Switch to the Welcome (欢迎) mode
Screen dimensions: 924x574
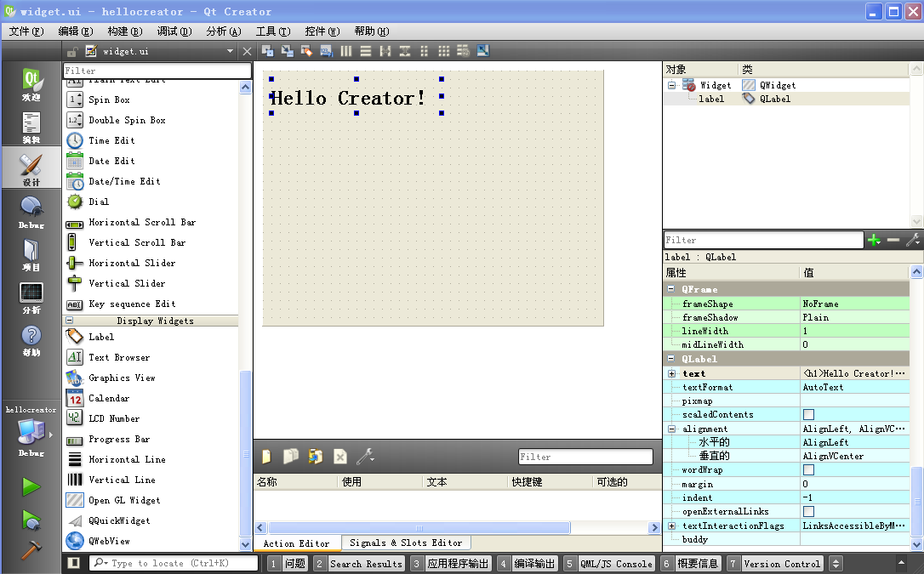point(31,83)
